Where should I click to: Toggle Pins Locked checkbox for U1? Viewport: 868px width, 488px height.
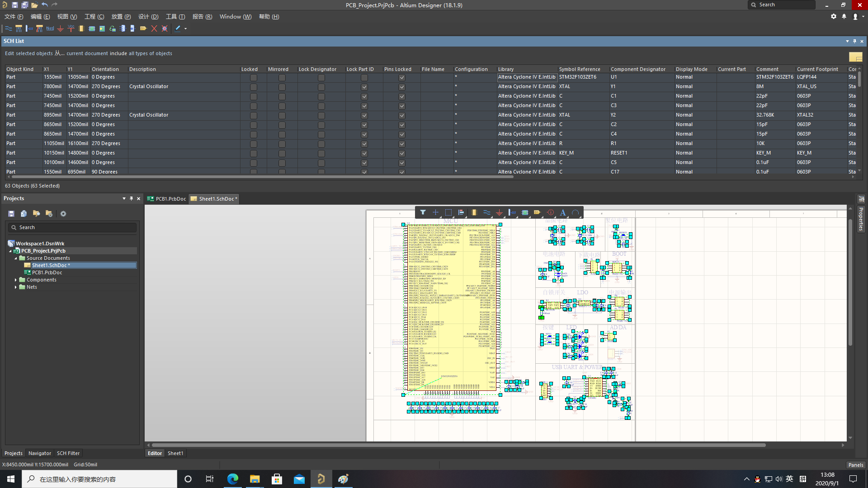[x=401, y=77]
